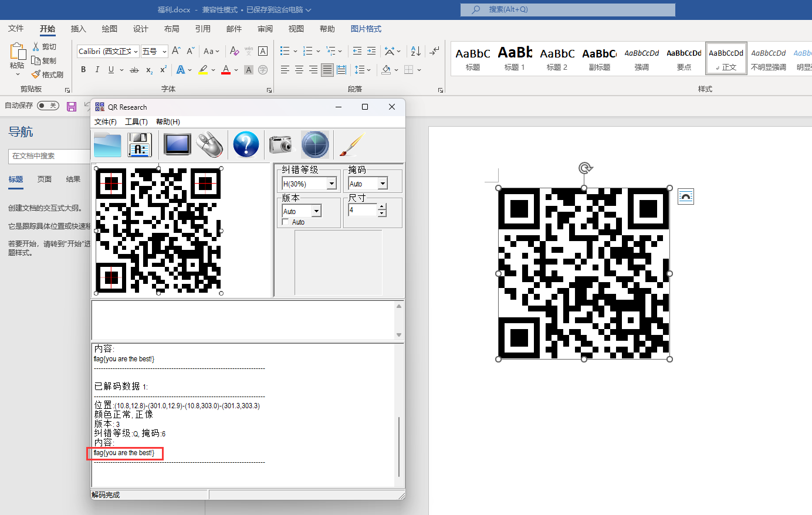The width and height of the screenshot is (812, 515).
Task: Justify paragraph text alignment
Action: click(327, 70)
